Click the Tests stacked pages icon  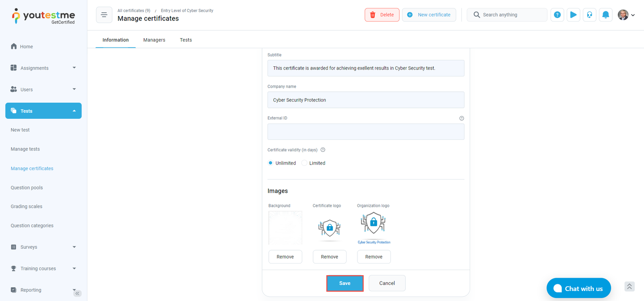click(x=14, y=111)
